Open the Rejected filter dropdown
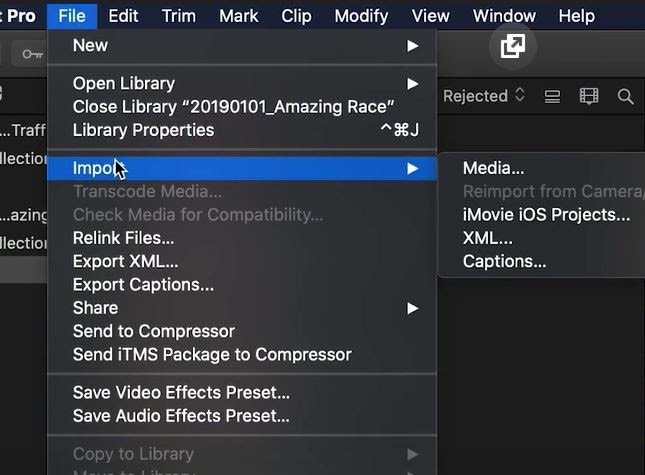 484,96
